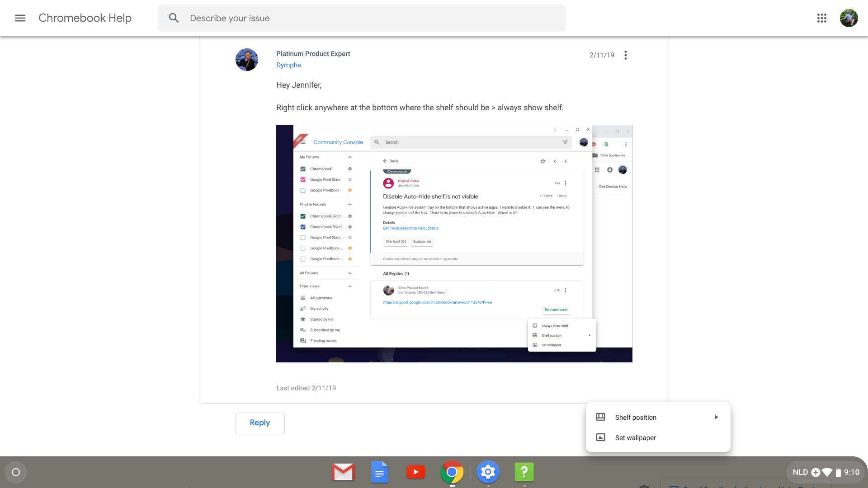Click the Reply button
The image size is (868, 488).
point(260,423)
